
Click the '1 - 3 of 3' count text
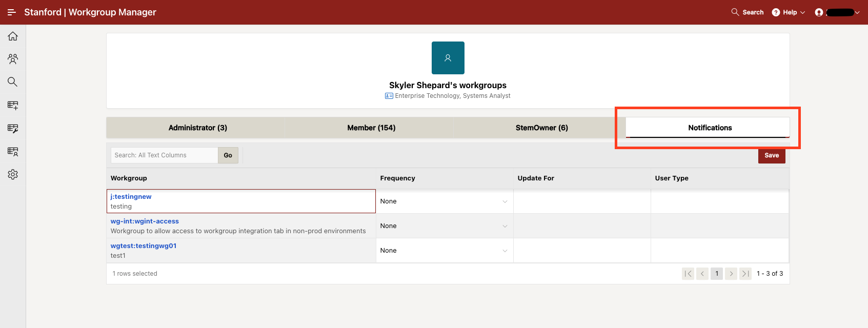click(770, 274)
